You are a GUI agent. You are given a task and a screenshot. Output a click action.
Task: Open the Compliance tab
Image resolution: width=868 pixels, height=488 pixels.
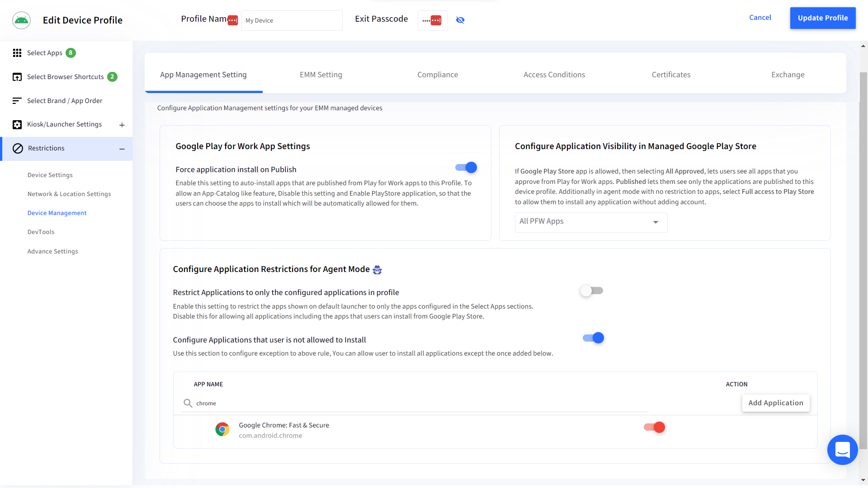438,75
